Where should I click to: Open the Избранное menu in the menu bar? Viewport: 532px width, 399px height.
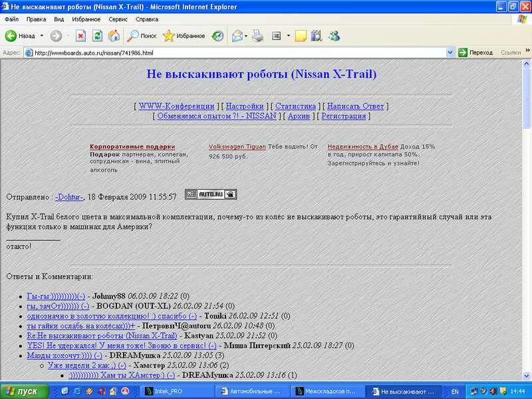tap(86, 20)
